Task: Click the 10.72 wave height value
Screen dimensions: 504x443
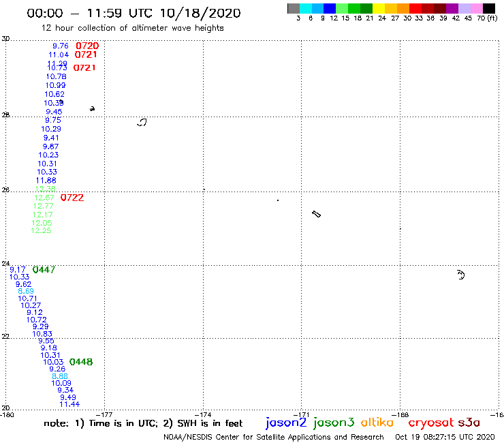Action: pos(36,320)
